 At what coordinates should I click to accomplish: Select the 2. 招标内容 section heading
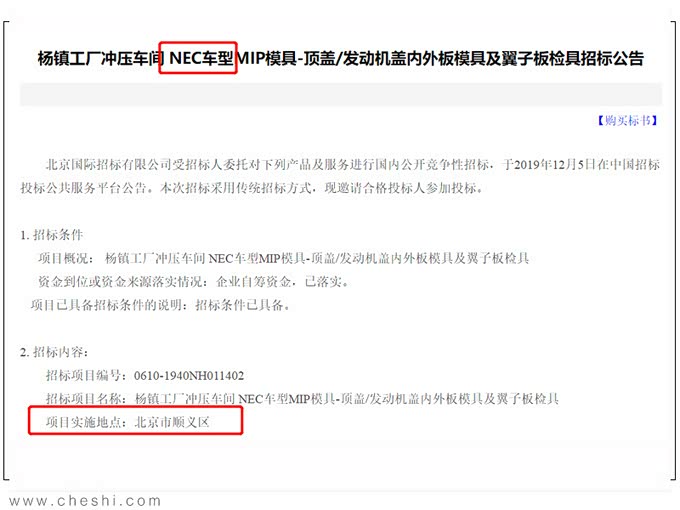[x=54, y=352]
